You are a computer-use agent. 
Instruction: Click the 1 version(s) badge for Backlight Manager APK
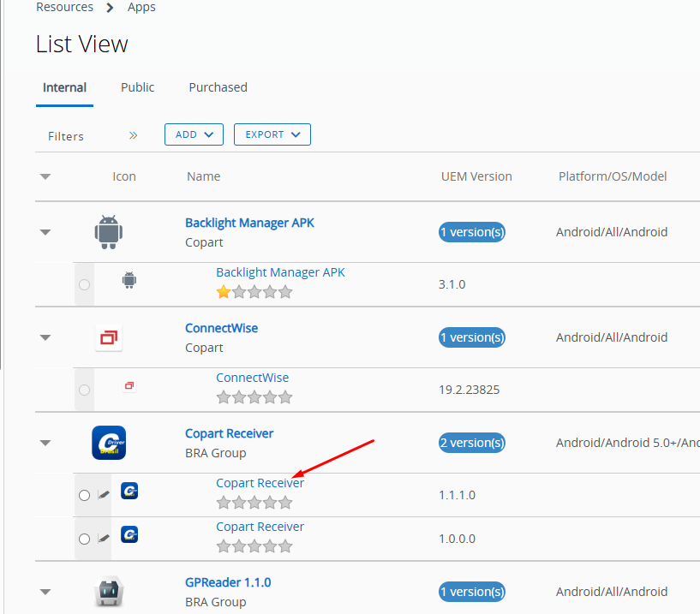tap(472, 232)
